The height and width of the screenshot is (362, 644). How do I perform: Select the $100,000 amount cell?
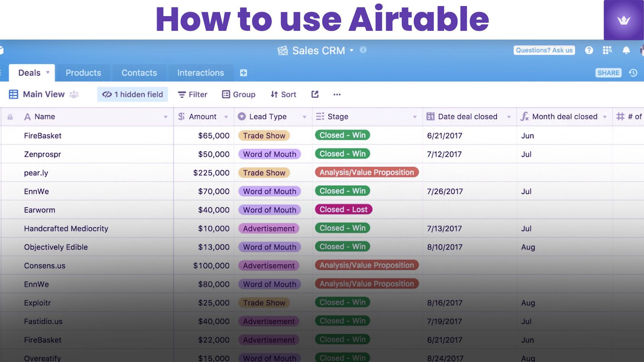click(x=204, y=266)
